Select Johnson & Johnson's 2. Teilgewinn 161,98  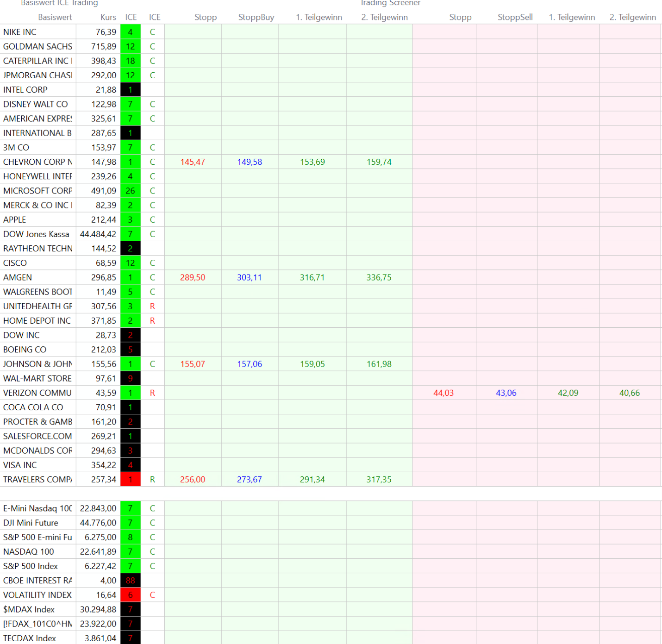pyautogui.click(x=379, y=364)
